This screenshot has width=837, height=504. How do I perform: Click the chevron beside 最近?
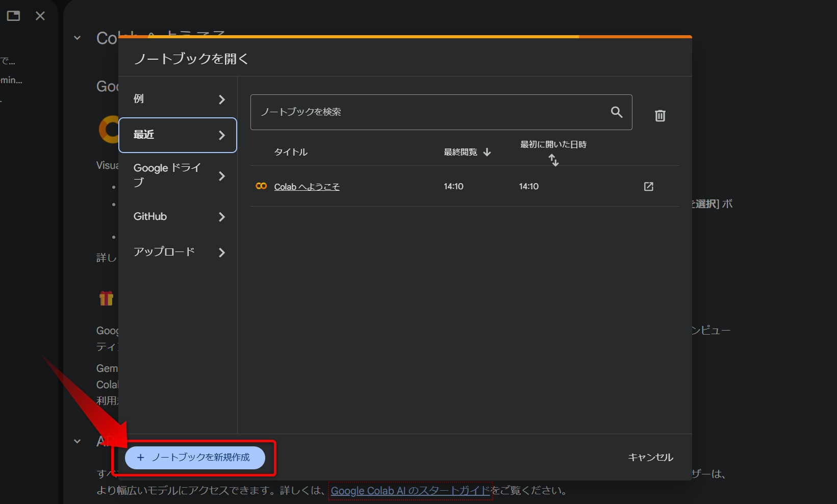point(222,135)
